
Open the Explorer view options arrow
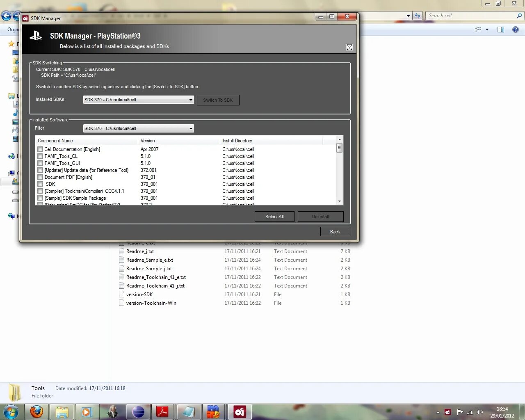[x=487, y=30]
